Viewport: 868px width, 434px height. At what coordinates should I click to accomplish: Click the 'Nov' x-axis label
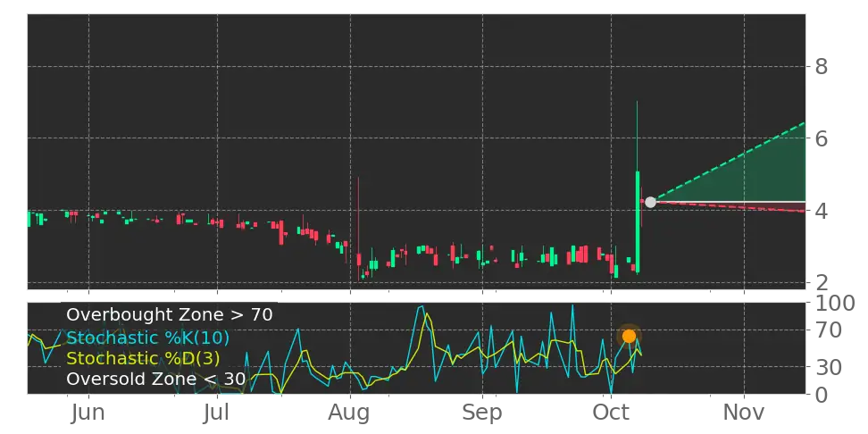point(744,413)
